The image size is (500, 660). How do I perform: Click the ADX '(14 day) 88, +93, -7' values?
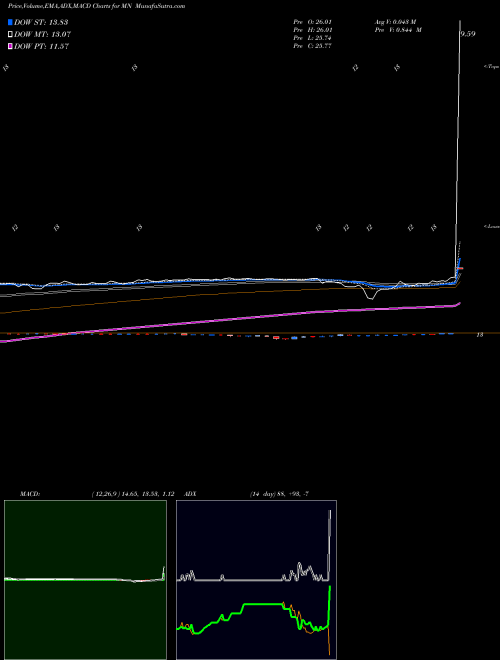click(279, 494)
